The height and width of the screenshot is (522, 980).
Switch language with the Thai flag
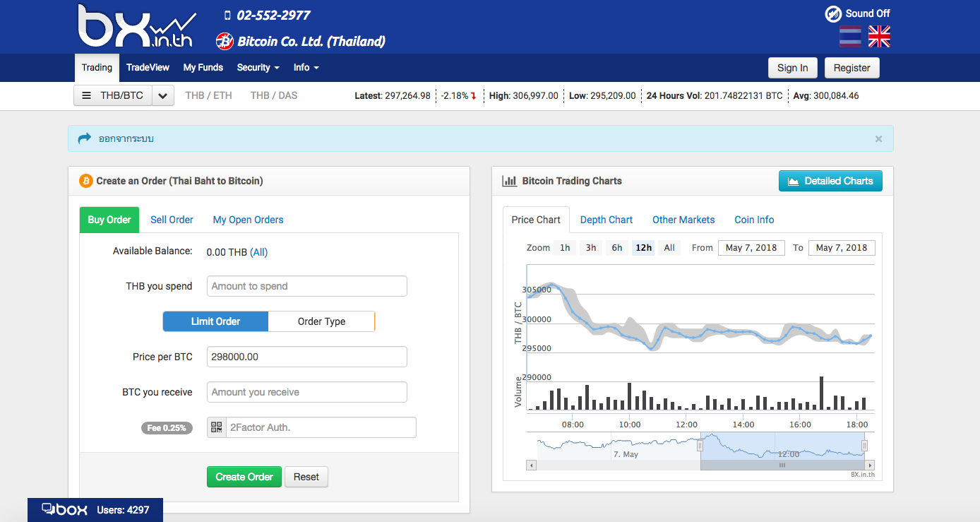point(850,37)
